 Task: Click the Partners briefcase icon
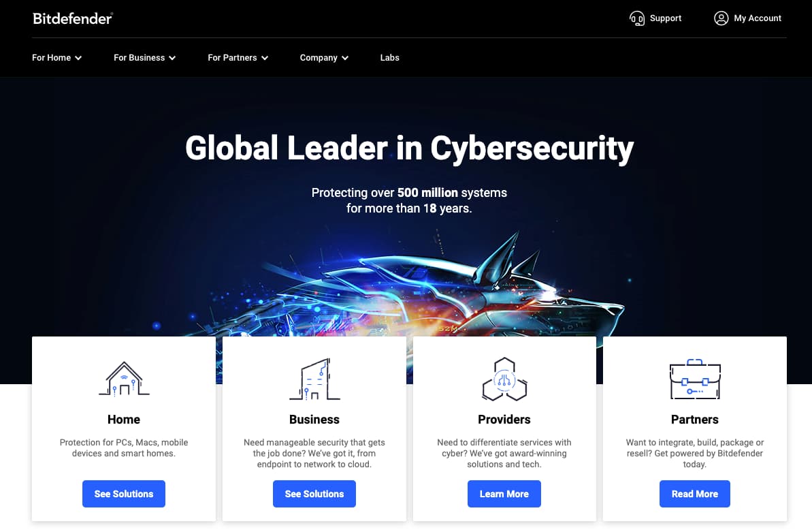[x=695, y=379]
